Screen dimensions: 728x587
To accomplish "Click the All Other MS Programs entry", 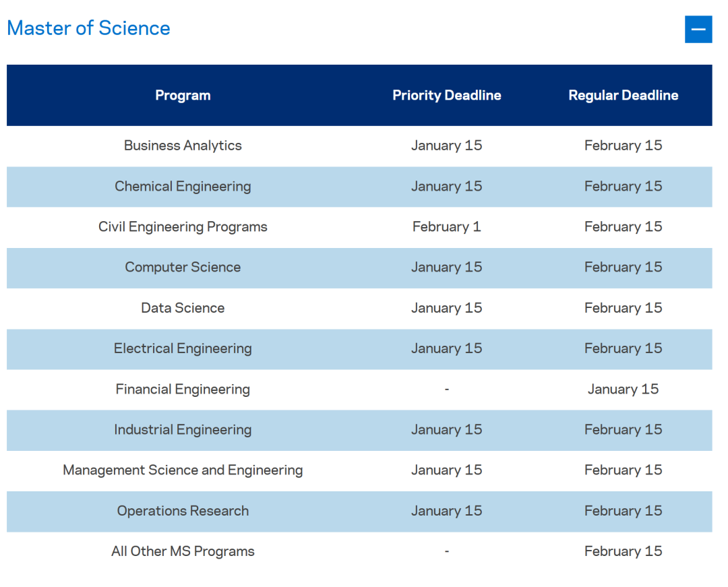I will pos(183,551).
